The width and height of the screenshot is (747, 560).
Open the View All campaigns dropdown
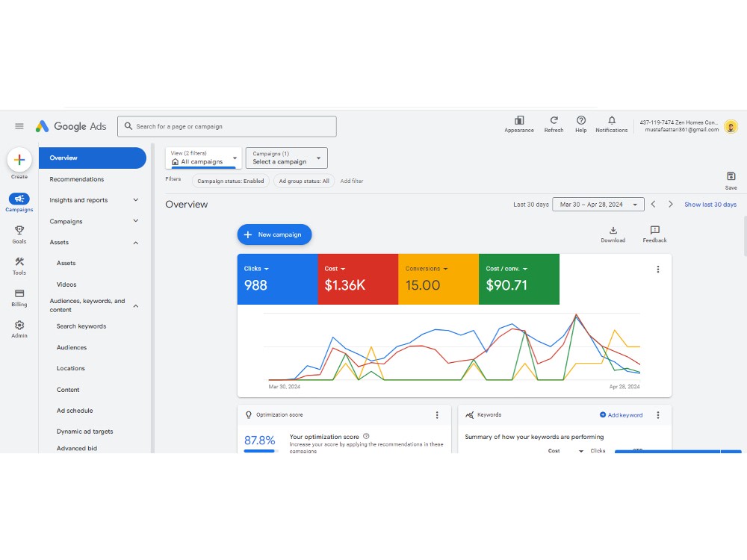pyautogui.click(x=204, y=158)
